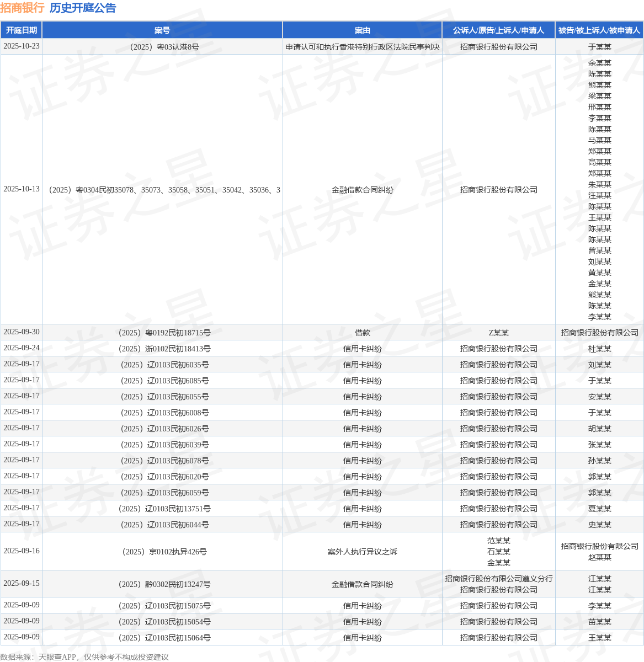Select the 被告/被上诉人/被申请人 header
This screenshot has width=644, height=662.
(x=599, y=30)
